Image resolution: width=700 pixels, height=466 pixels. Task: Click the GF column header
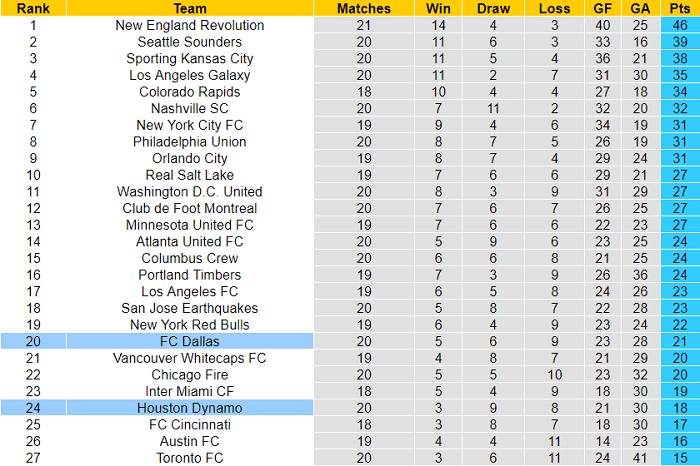click(602, 8)
